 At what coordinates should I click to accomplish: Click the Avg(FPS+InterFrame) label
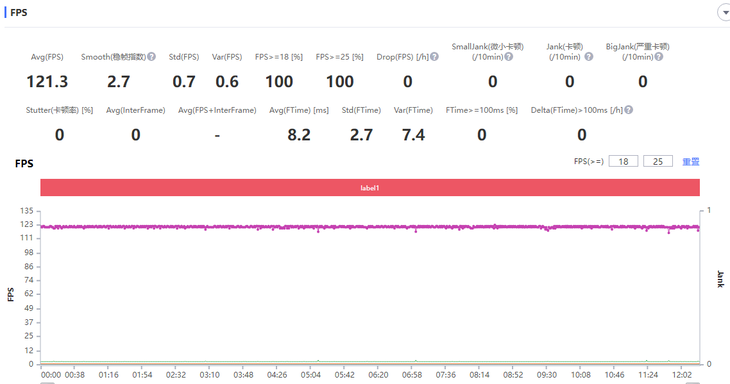pos(217,110)
